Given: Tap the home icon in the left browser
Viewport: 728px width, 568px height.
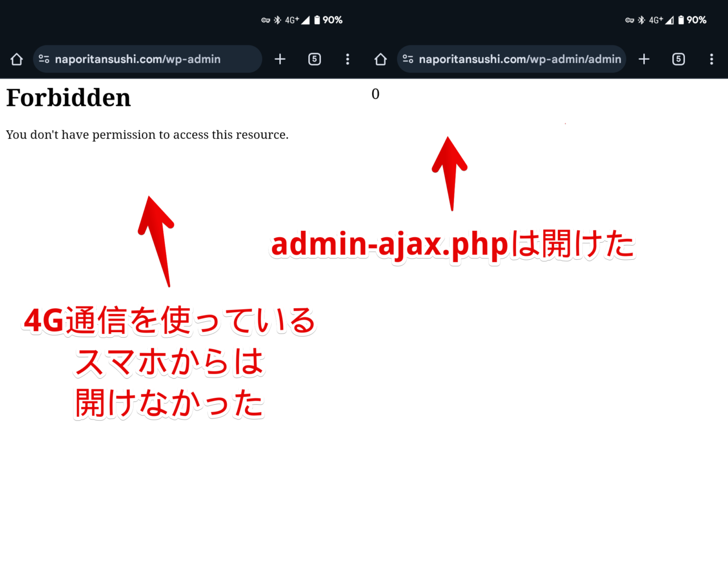Looking at the screenshot, I should 16,59.
